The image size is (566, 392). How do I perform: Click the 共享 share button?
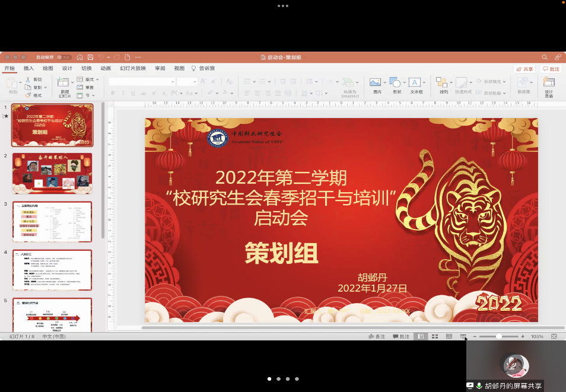(x=524, y=69)
